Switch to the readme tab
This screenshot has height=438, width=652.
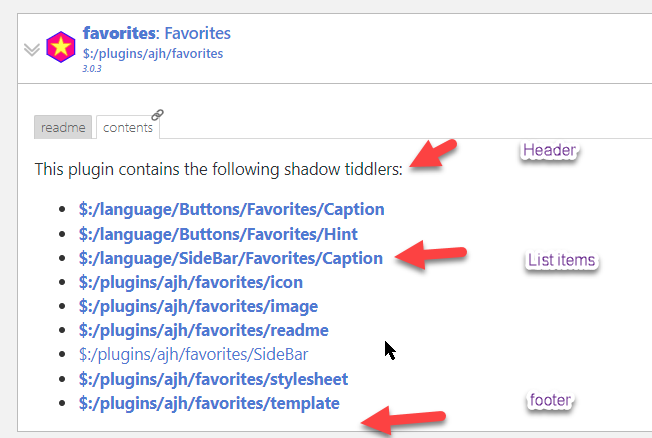63,127
